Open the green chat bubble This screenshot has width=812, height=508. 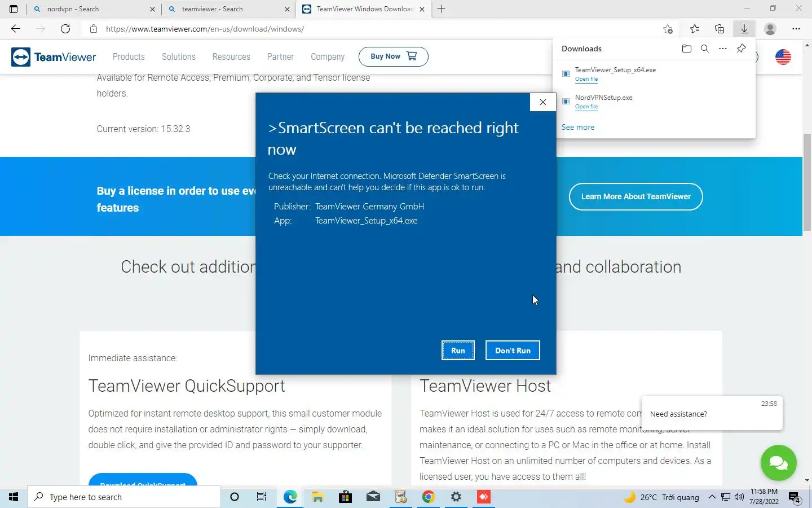pos(779,463)
